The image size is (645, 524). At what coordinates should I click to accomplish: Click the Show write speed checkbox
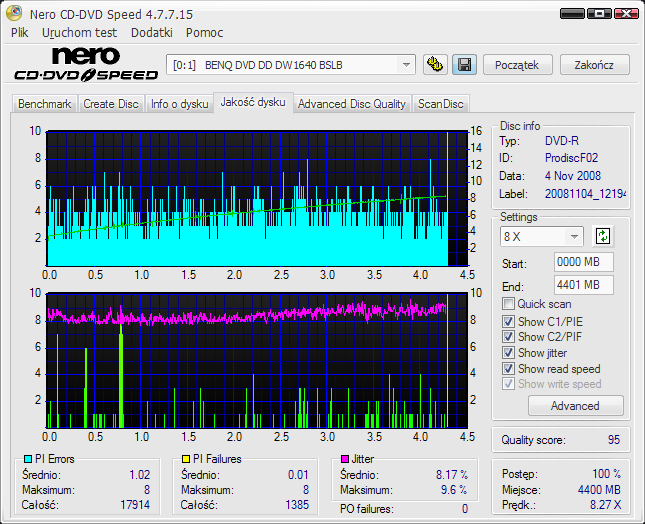[x=508, y=384]
